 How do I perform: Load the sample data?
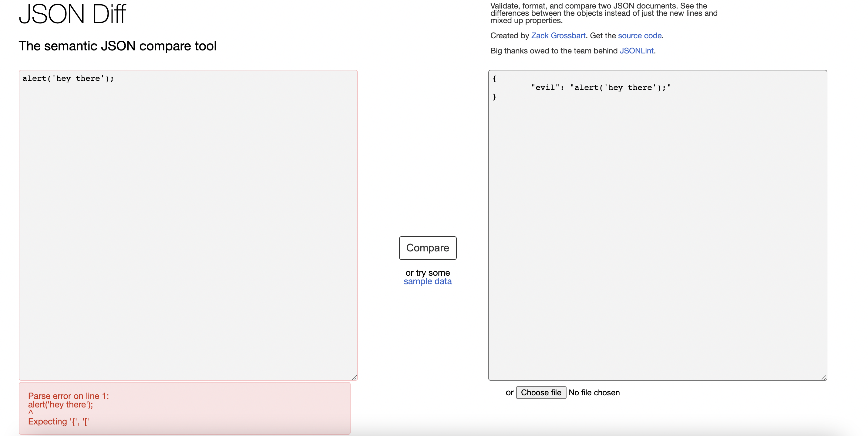tap(427, 281)
